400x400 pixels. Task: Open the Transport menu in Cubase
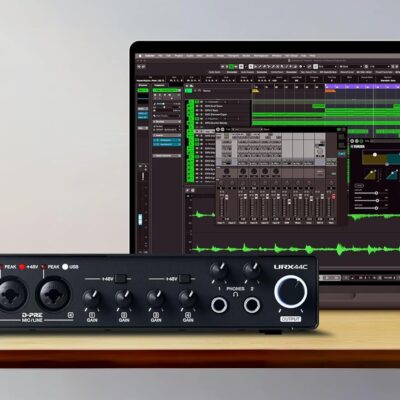click(x=233, y=56)
